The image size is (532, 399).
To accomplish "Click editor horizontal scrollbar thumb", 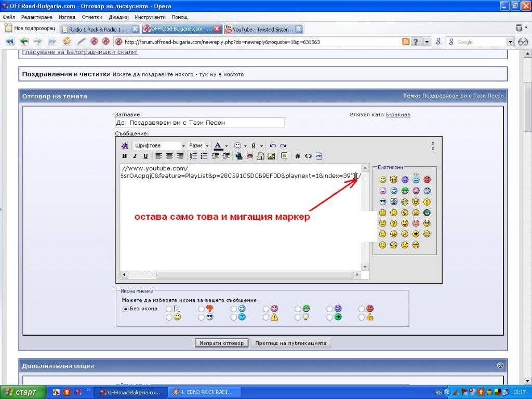I will pyautogui.click(x=255, y=274).
